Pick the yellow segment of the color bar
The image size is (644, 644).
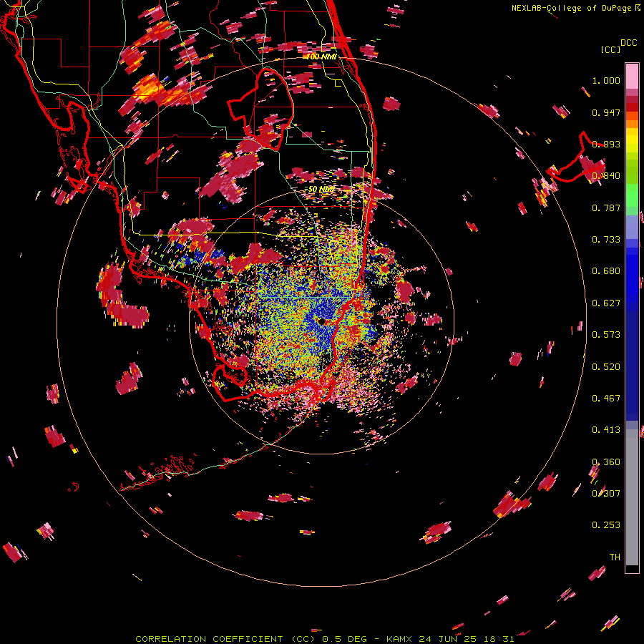[x=632, y=141]
